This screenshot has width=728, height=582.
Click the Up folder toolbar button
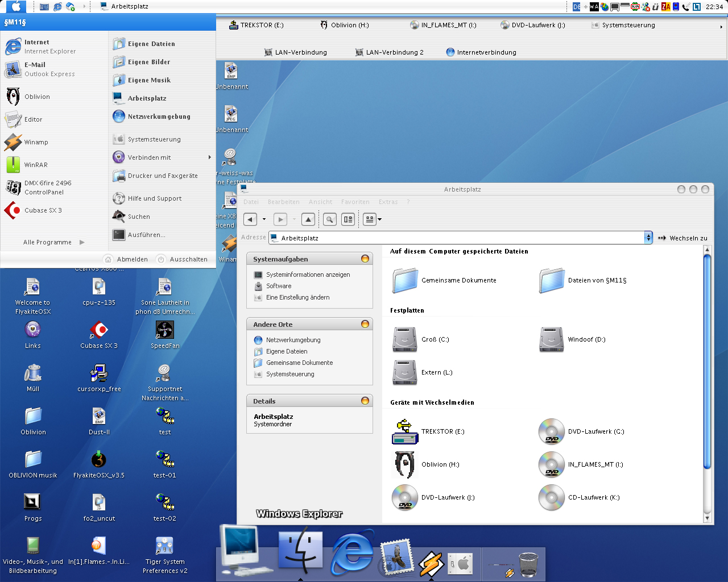pyautogui.click(x=308, y=219)
